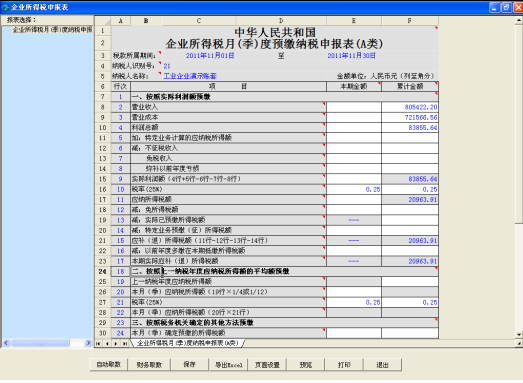Go to last sheet navigation arrow
Viewport: 523px width, 383px height.
[124, 343]
